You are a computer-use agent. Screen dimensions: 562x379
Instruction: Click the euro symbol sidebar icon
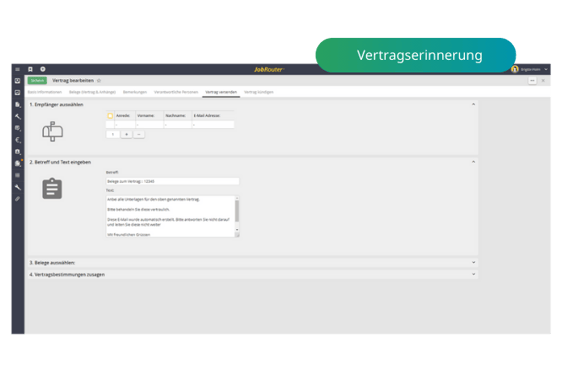18,140
